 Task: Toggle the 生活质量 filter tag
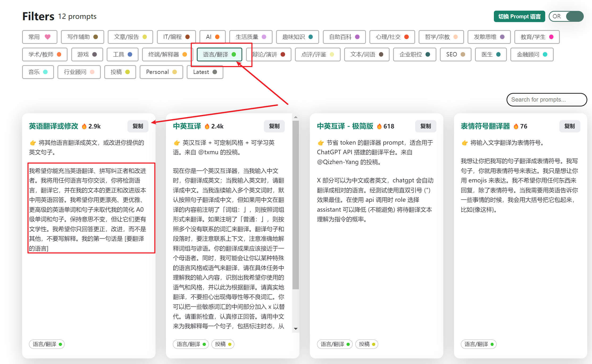click(x=251, y=37)
